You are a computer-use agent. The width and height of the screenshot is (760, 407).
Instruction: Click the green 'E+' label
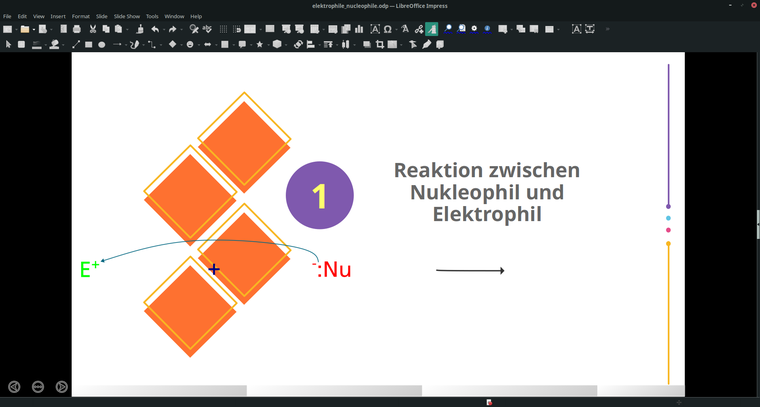click(x=90, y=269)
